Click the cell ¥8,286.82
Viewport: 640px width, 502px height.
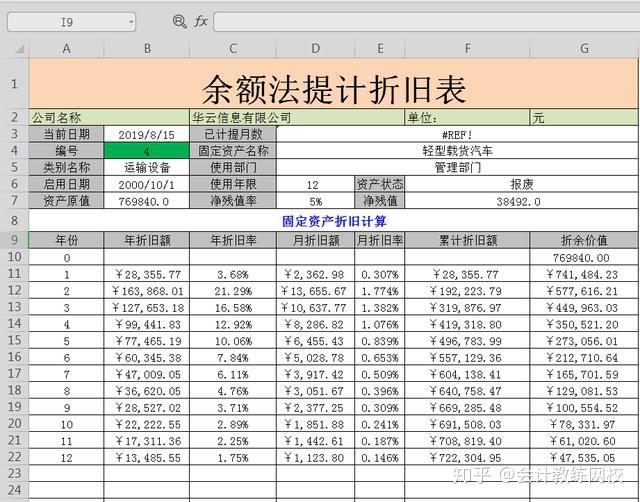pyautogui.click(x=316, y=324)
